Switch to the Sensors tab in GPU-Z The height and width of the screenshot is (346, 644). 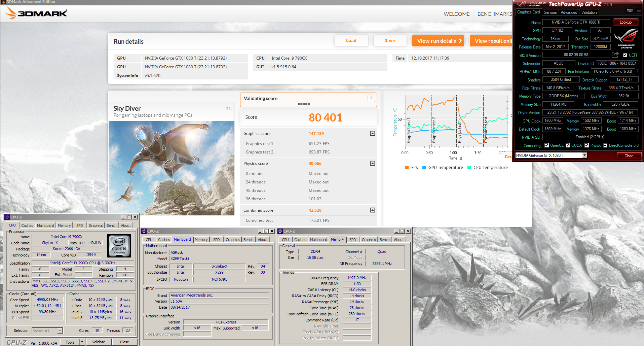pos(551,12)
